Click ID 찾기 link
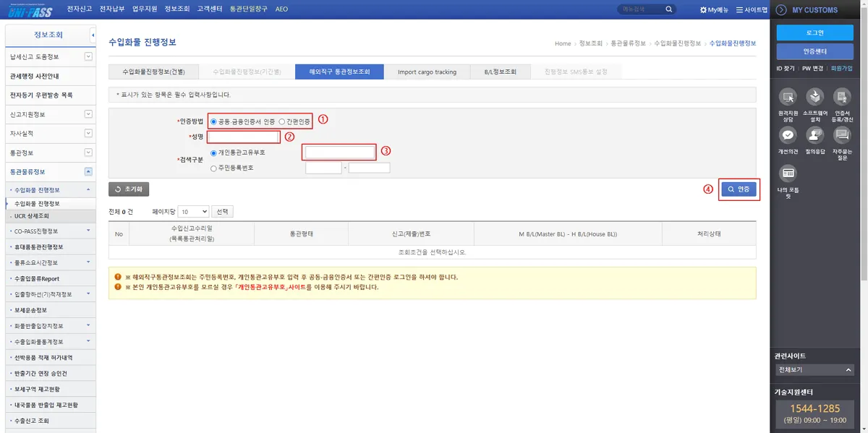Screen dimensions: 868x433 click(785, 68)
